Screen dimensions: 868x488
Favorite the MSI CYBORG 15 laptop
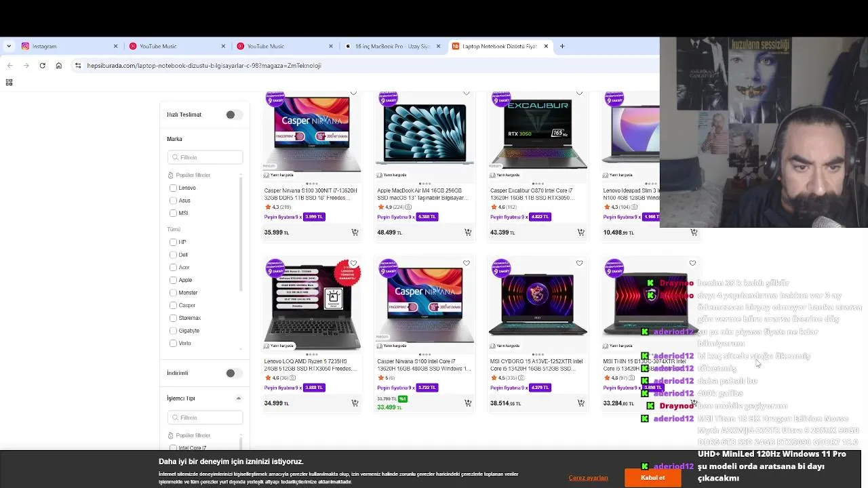click(579, 263)
